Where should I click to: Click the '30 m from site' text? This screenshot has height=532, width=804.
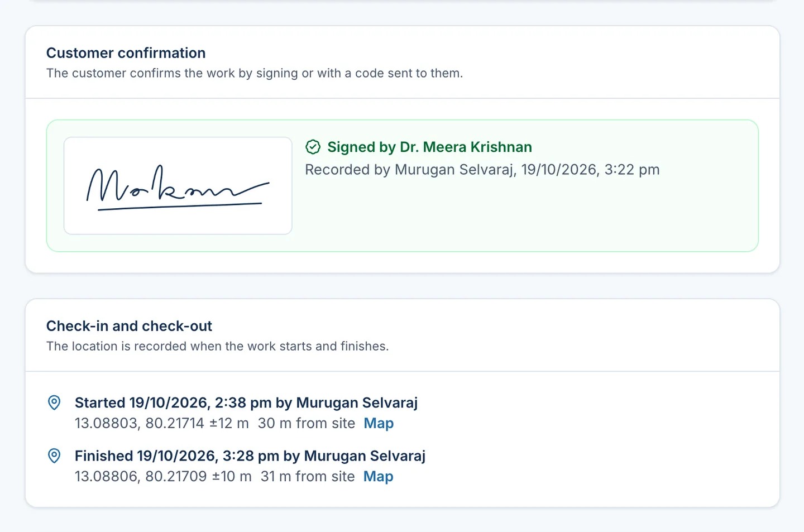click(x=307, y=423)
